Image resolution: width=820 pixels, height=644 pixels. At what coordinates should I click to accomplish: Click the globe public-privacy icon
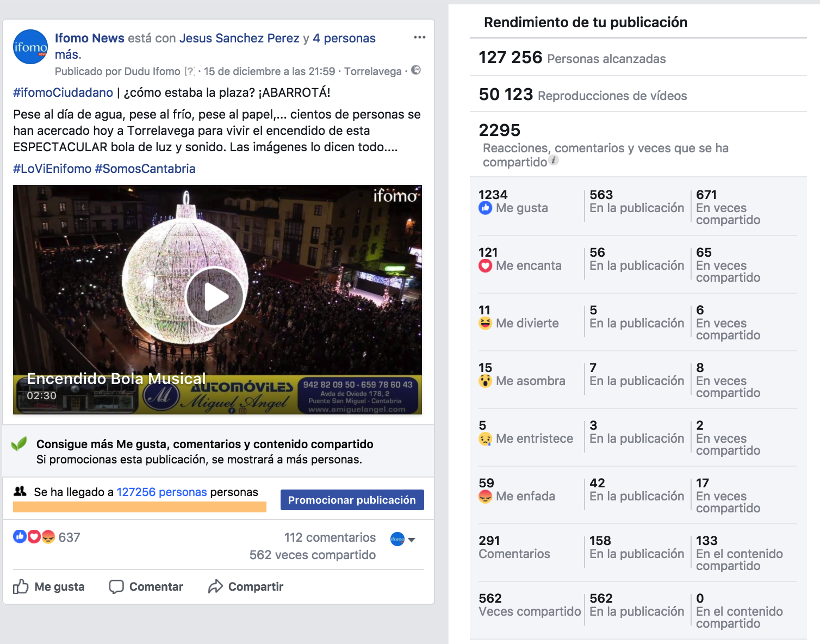[x=416, y=70]
